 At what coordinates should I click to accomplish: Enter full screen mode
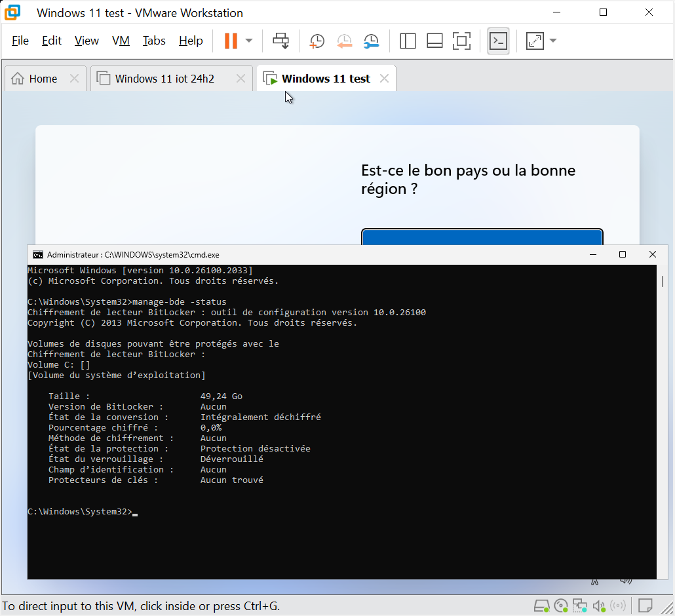(461, 41)
